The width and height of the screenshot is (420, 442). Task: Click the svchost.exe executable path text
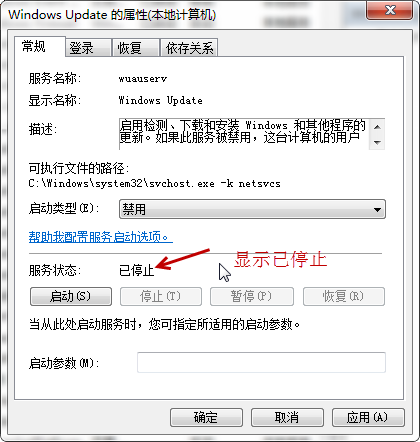click(155, 183)
